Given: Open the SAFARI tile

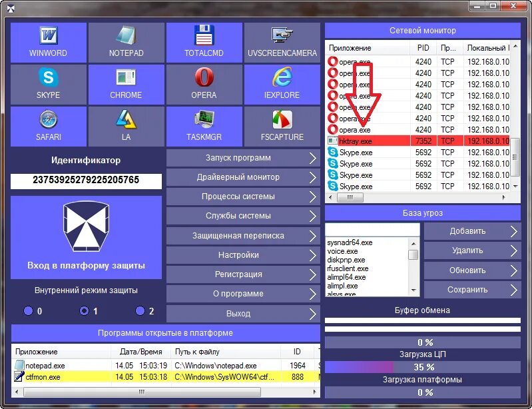Looking at the screenshot, I should tap(49, 127).
